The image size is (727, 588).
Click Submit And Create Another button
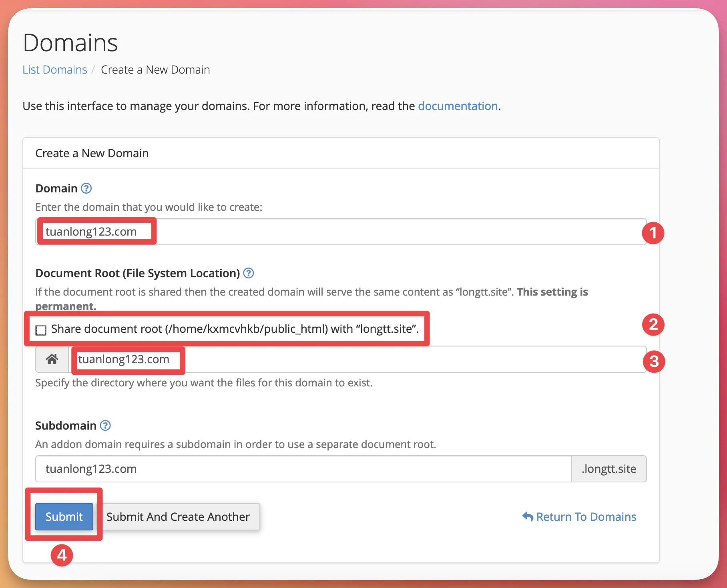(178, 517)
